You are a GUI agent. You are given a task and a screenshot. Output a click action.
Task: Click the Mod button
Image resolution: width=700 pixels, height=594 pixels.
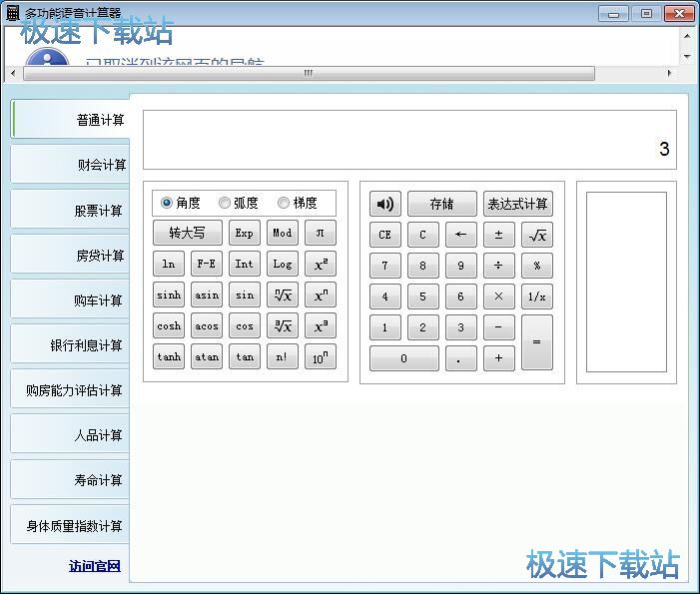pyautogui.click(x=283, y=233)
